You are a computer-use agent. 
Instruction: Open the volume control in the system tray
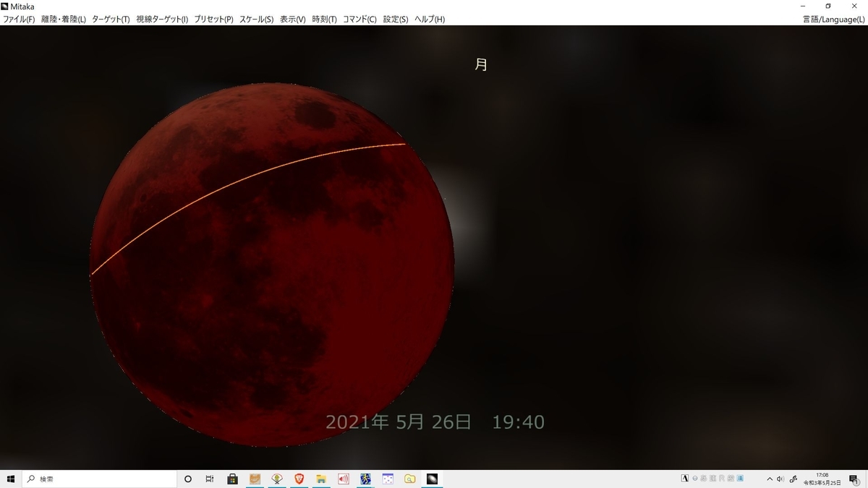point(780,478)
